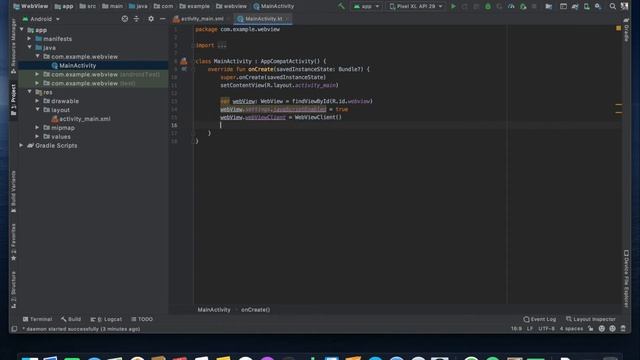The width and height of the screenshot is (640, 360).
Task: Open the TODO tool window tab
Action: pos(142,319)
